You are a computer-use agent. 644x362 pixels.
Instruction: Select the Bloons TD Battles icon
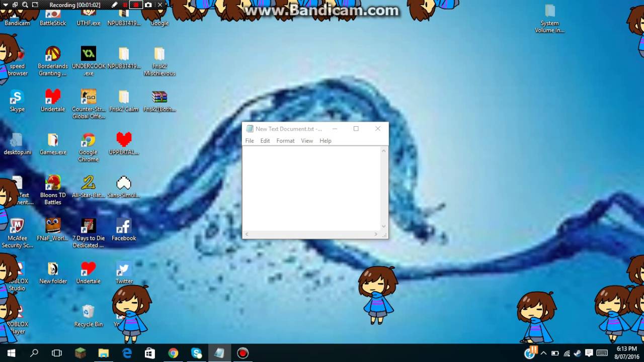coord(53,190)
